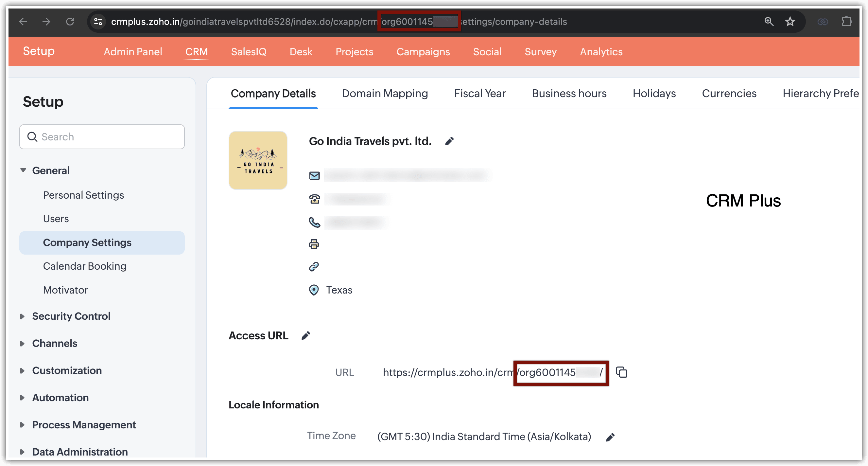The height and width of the screenshot is (466, 868).
Task: Click the Setup search field
Action: point(102,136)
